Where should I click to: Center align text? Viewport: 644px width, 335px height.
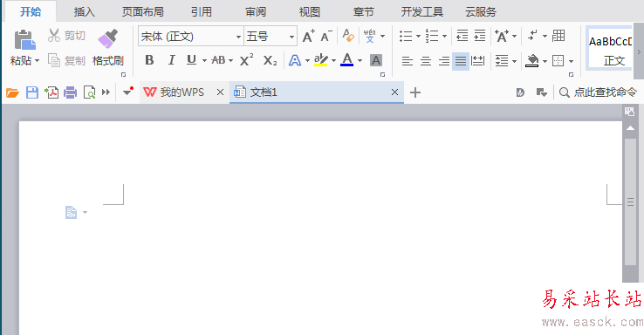click(426, 61)
